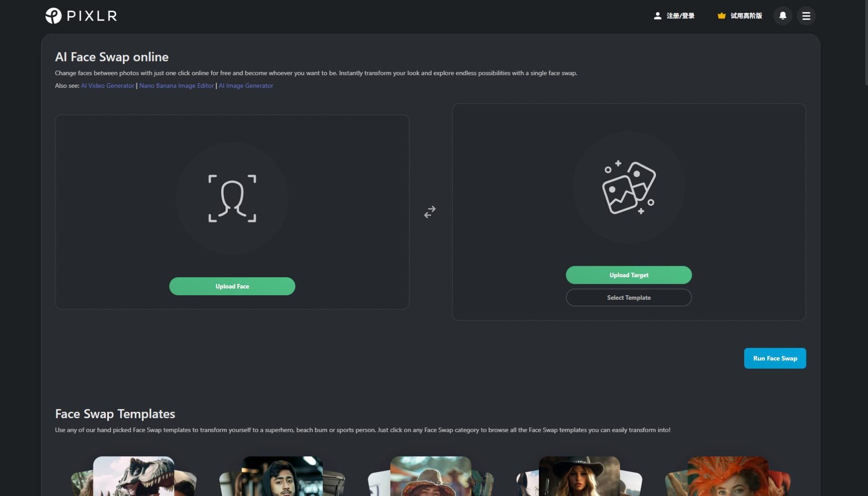Click the face scan icon
This screenshot has width=868, height=496.
pyautogui.click(x=232, y=198)
